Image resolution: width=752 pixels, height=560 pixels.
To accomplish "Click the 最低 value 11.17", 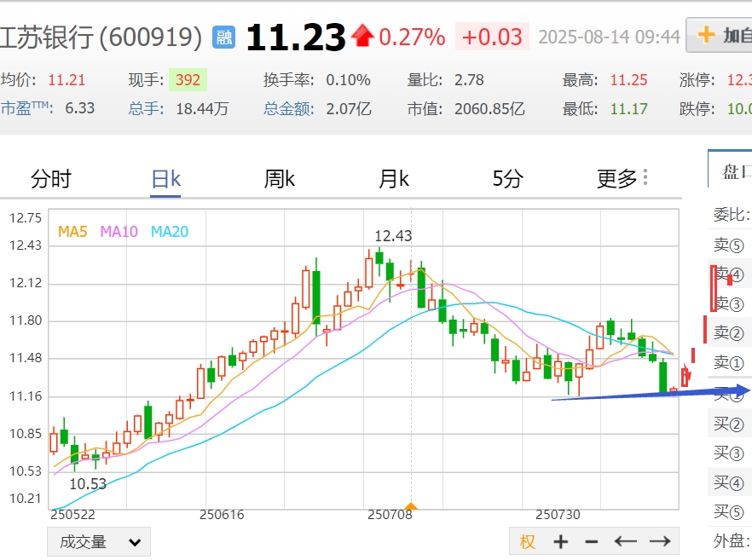I will [x=628, y=109].
